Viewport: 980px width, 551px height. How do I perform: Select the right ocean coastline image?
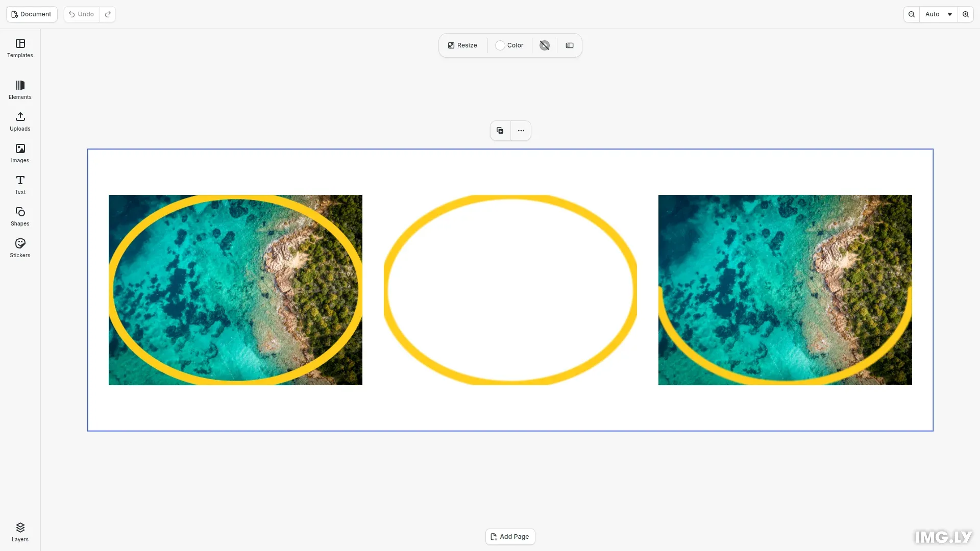[x=785, y=290]
